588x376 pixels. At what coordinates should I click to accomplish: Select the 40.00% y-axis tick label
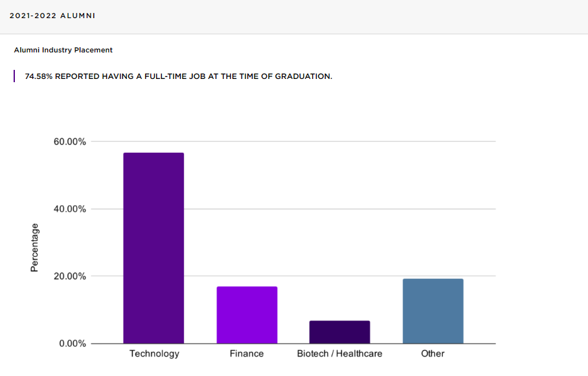point(70,209)
